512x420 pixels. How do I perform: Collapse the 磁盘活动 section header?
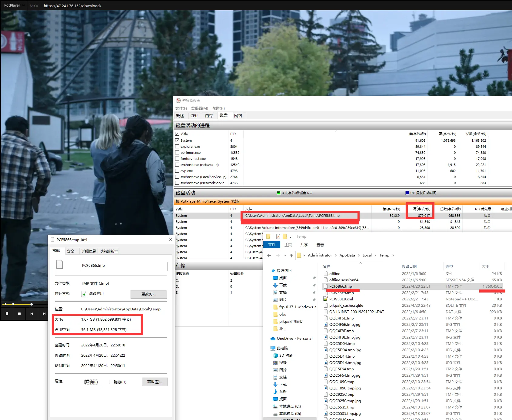tap(343, 193)
